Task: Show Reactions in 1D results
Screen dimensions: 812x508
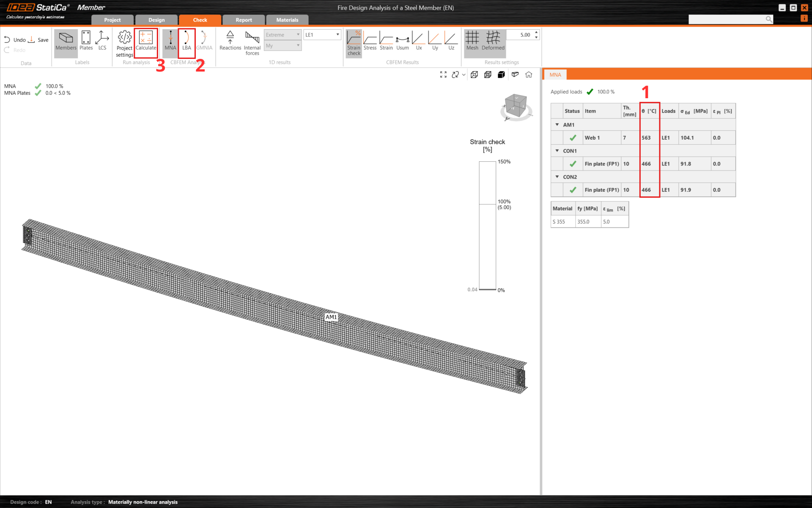Action: coord(230,41)
